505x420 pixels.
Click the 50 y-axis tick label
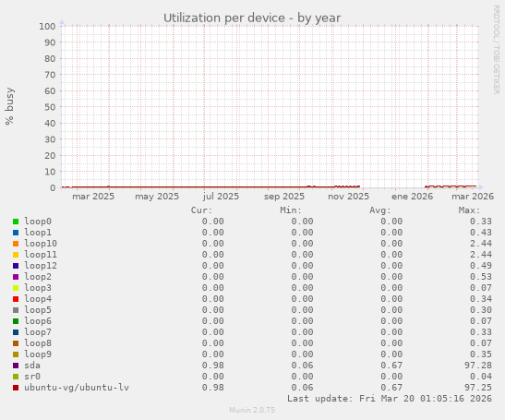(50, 107)
